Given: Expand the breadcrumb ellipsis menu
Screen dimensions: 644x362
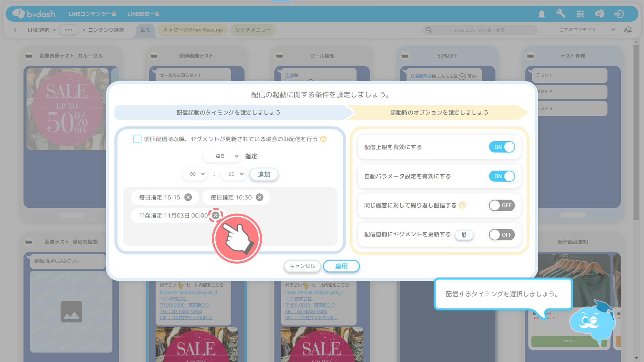Looking at the screenshot, I should (x=68, y=30).
